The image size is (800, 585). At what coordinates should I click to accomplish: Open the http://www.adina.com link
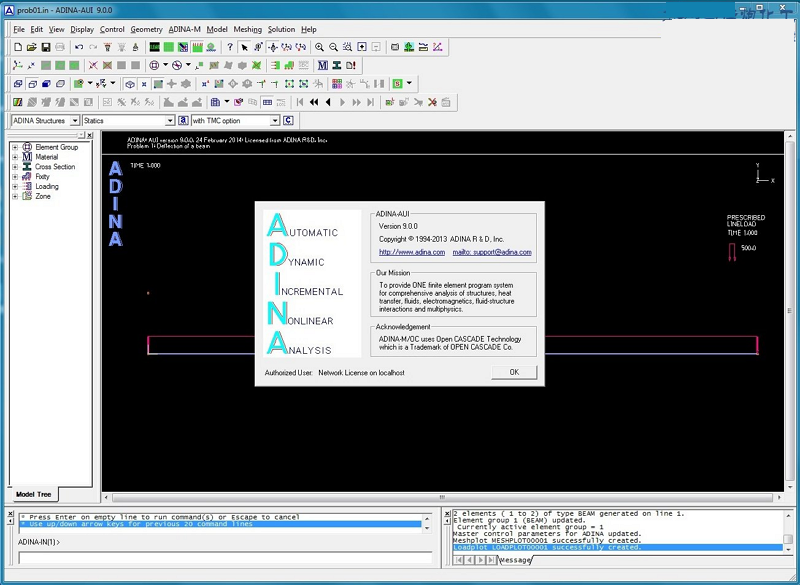click(412, 252)
